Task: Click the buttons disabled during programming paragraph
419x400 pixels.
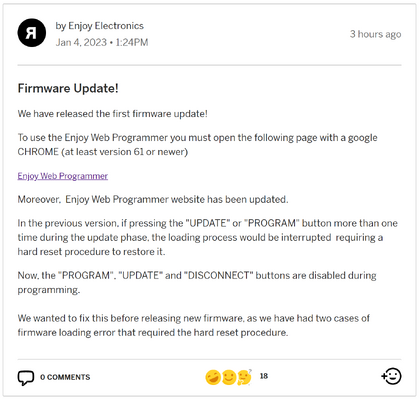Action: click(x=197, y=282)
